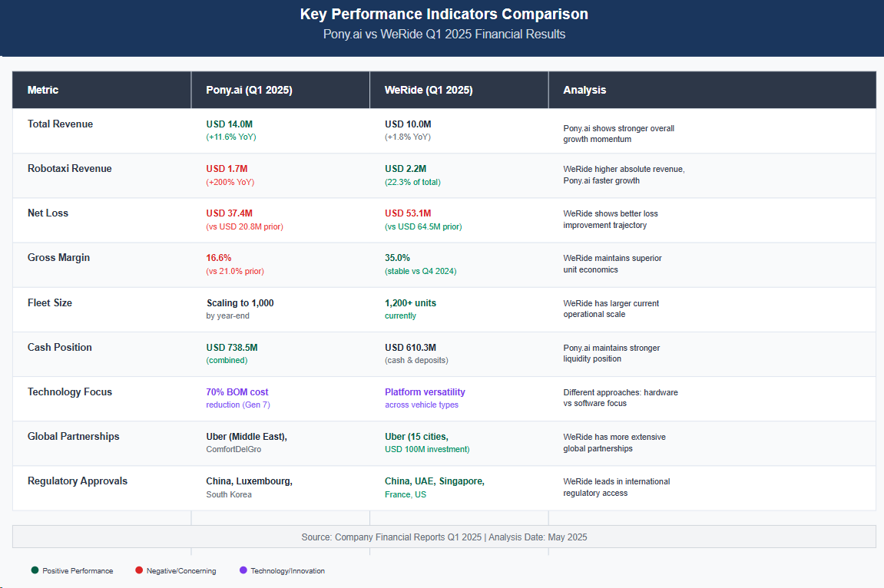Screen dimensions: 884x588
Task: Click Pony.ai net loss "USD 37.4M"
Action: click(230, 213)
